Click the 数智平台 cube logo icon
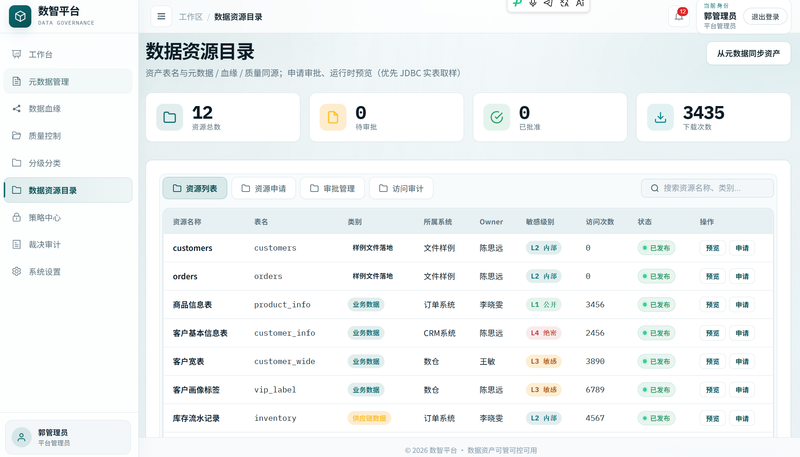Viewport: 800px width, 457px height. [20, 16]
